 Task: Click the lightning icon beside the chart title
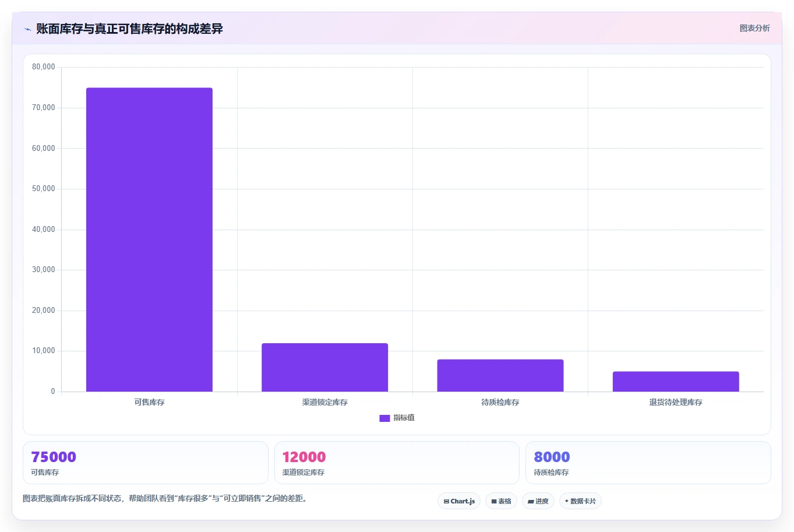click(x=27, y=29)
